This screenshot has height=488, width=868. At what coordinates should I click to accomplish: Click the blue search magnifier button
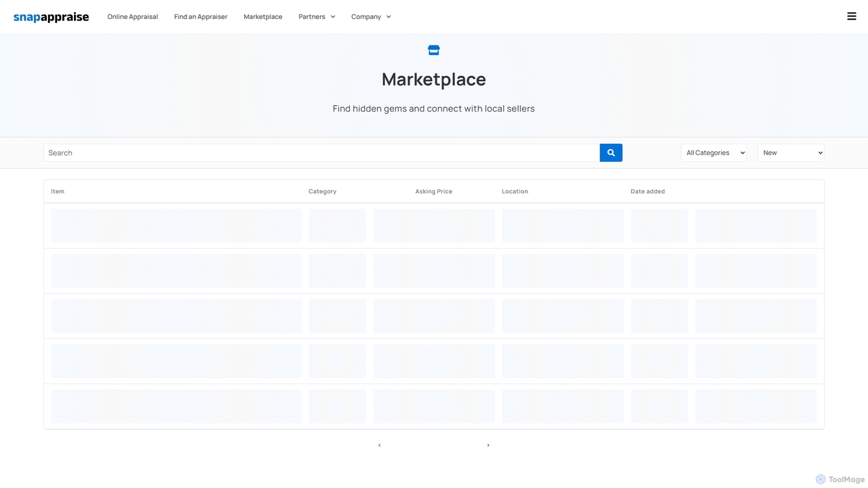tap(611, 152)
